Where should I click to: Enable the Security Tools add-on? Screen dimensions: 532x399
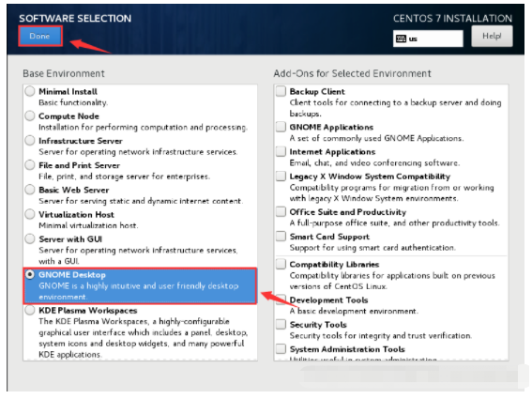point(281,324)
